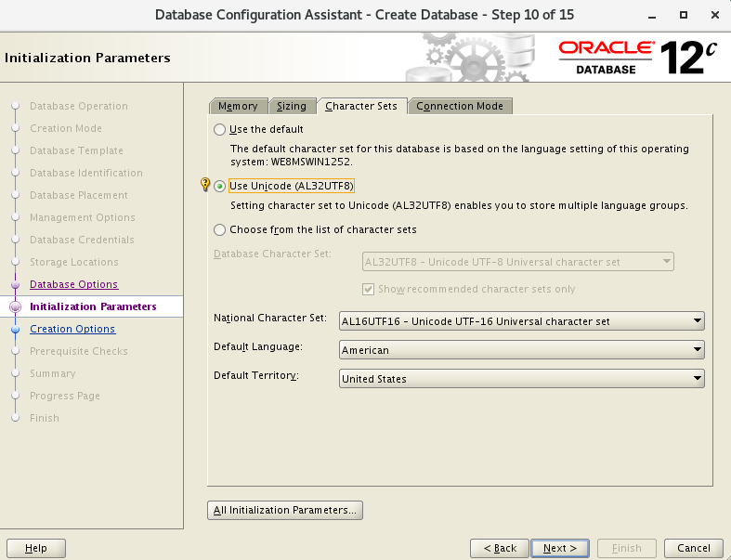731x560 pixels.
Task: Open the Default Territory dropdown
Action: pyautogui.click(x=521, y=379)
